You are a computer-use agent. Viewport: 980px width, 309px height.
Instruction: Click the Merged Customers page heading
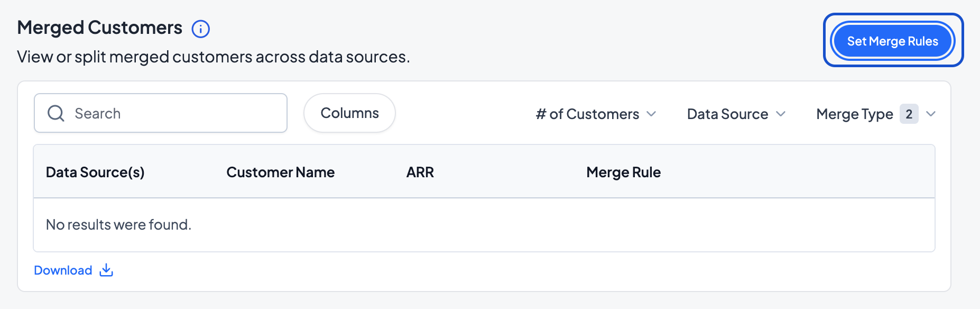pyautogui.click(x=100, y=28)
